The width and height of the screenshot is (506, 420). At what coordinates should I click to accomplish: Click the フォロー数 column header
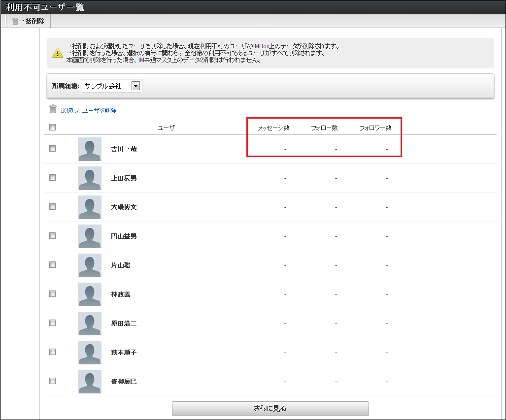(324, 128)
